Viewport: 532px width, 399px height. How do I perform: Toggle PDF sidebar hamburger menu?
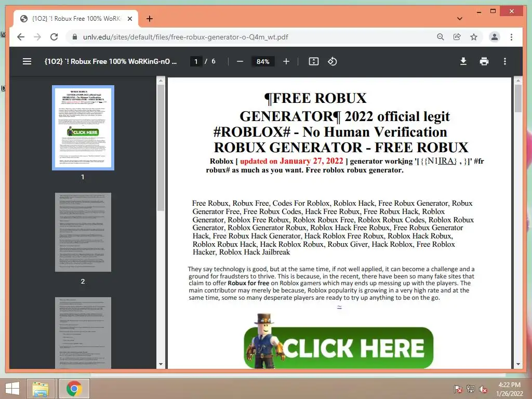pyautogui.click(x=27, y=61)
